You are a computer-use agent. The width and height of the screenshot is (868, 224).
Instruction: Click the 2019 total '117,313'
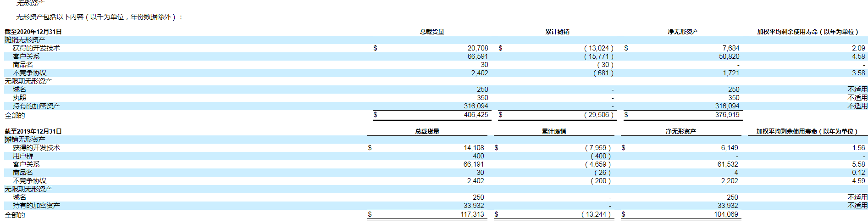[472, 214]
